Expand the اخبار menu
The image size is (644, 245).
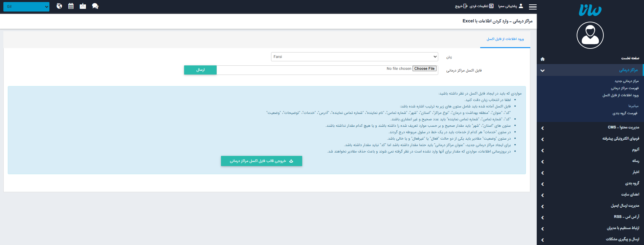(x=590, y=172)
